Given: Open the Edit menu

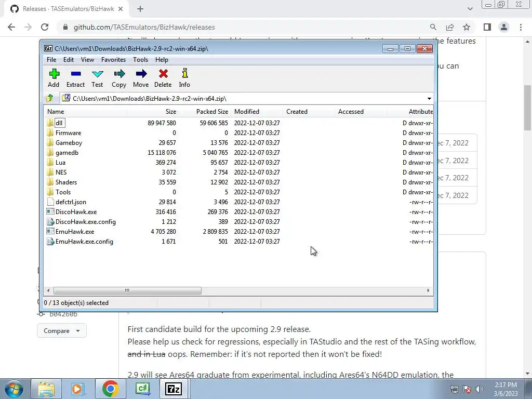Looking at the screenshot, I should 69,60.
